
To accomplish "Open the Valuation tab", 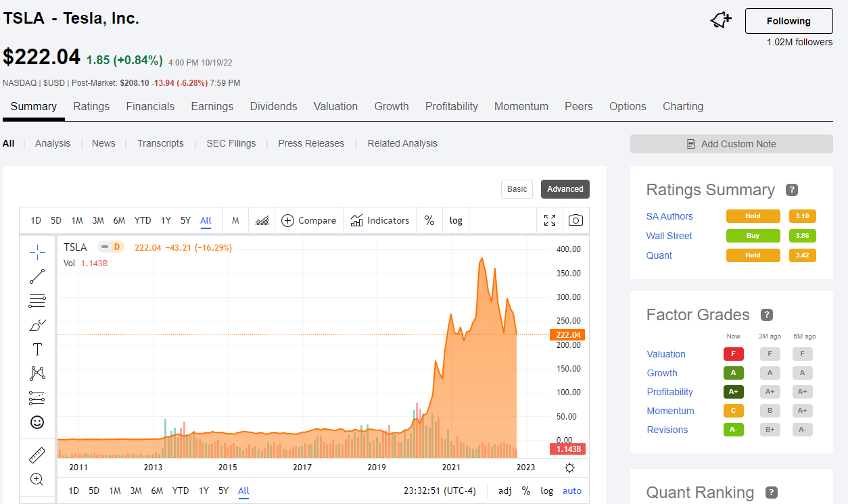I will (335, 106).
